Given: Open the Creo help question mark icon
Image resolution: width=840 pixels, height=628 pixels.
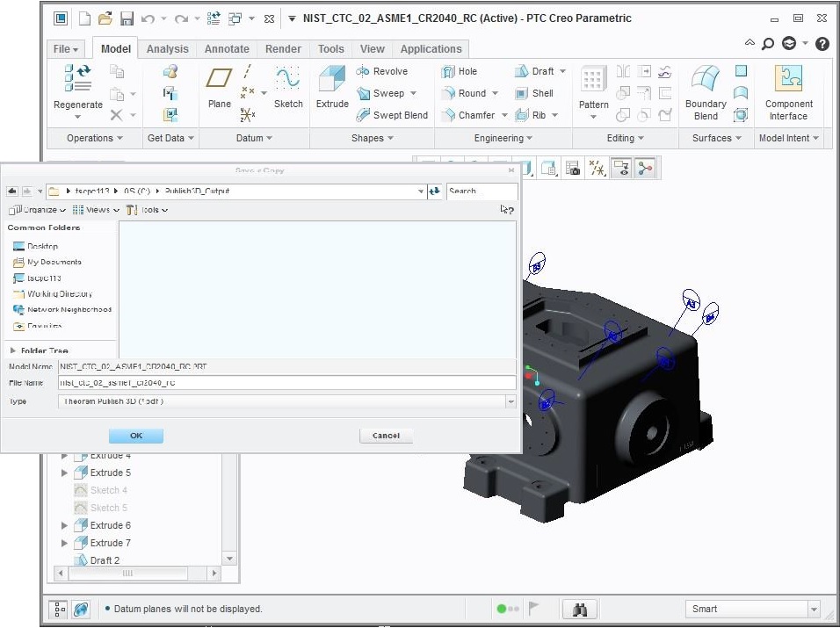Looking at the screenshot, I should [x=822, y=44].
